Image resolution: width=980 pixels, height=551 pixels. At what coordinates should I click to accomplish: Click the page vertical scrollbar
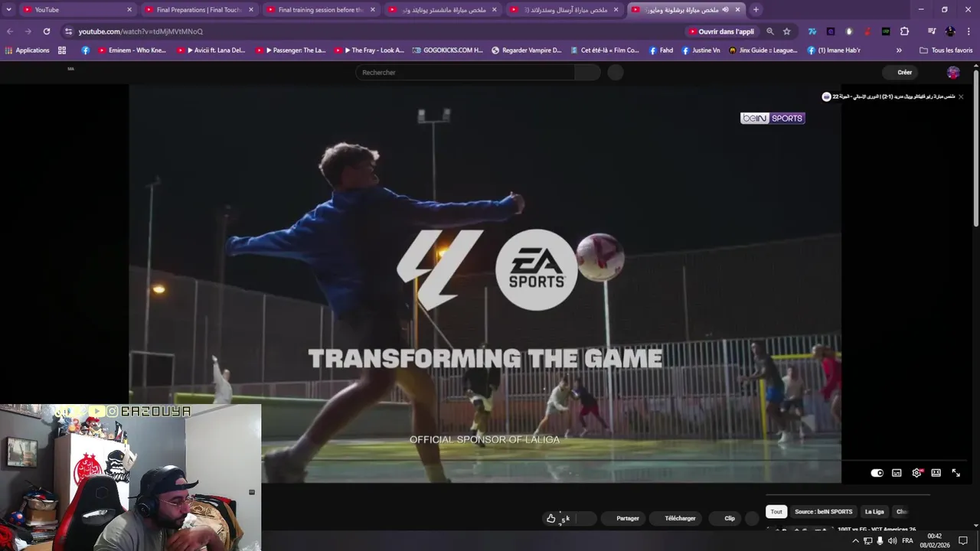coord(976,149)
